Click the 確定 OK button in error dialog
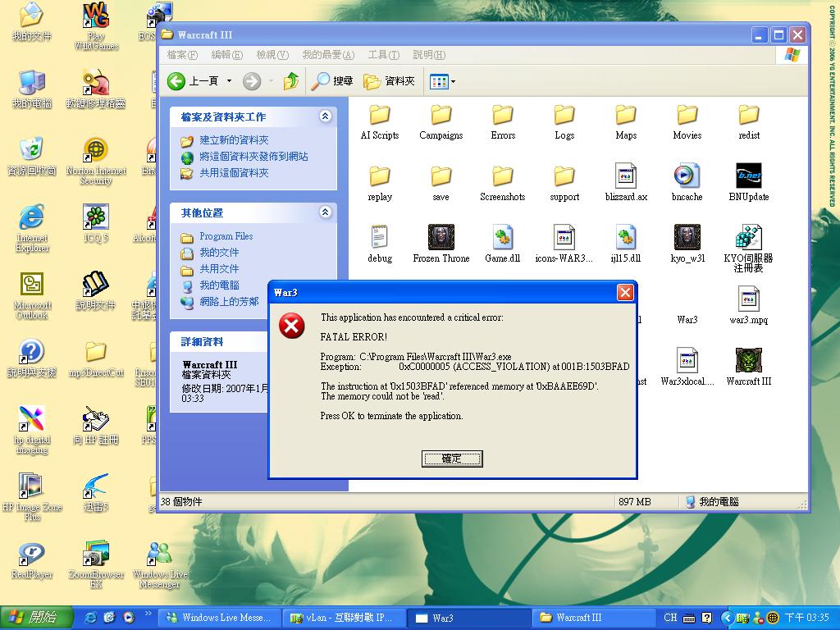Screen dimensions: 840x630 [x=452, y=459]
